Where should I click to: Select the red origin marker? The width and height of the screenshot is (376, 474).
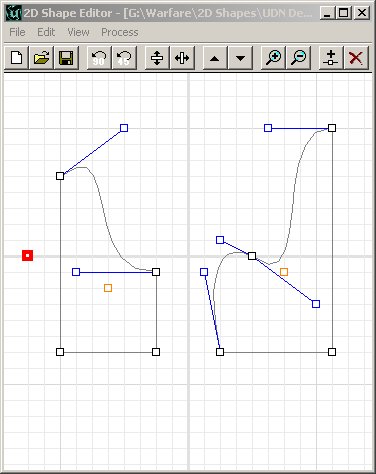pos(27,256)
